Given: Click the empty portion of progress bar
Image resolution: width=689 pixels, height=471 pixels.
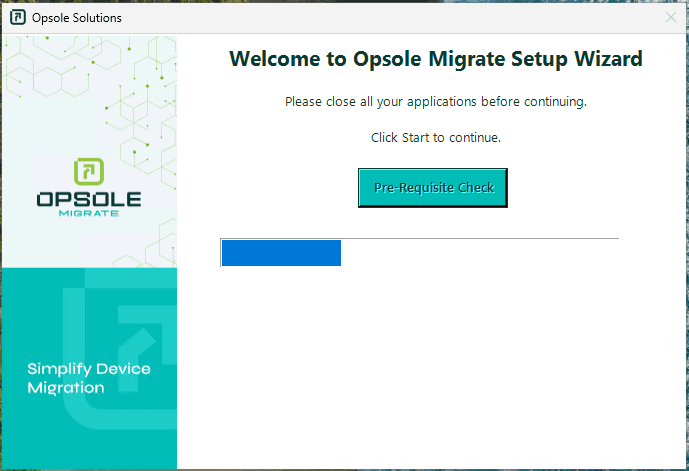Looking at the screenshot, I should pyautogui.click(x=480, y=253).
